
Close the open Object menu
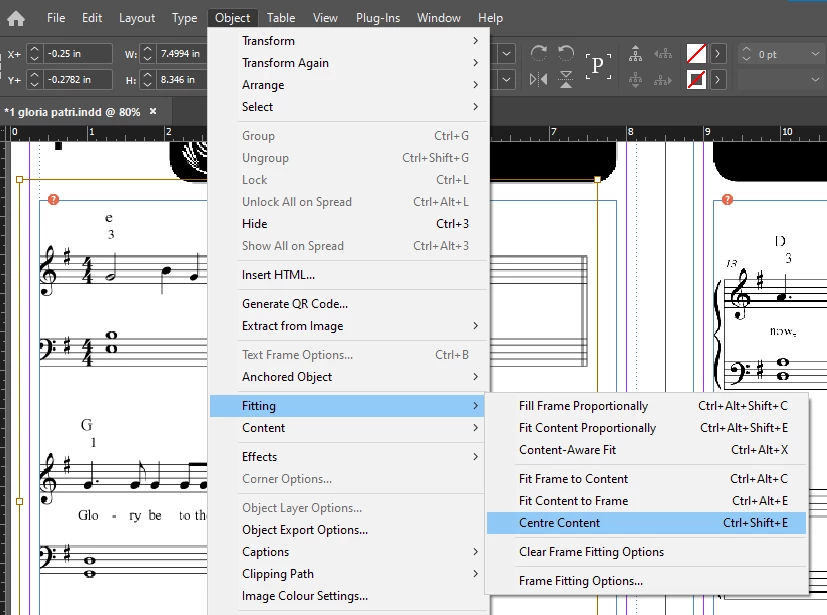[x=233, y=18]
